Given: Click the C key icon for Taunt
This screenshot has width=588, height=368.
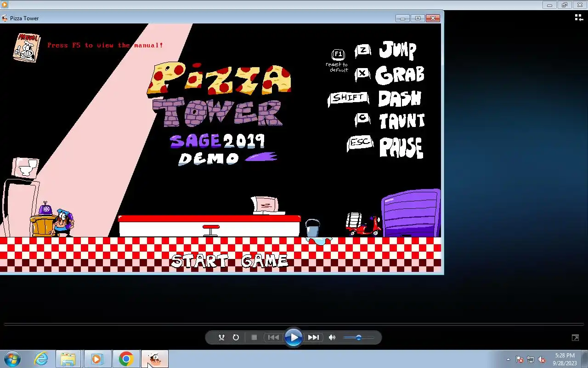Looking at the screenshot, I should tap(362, 119).
